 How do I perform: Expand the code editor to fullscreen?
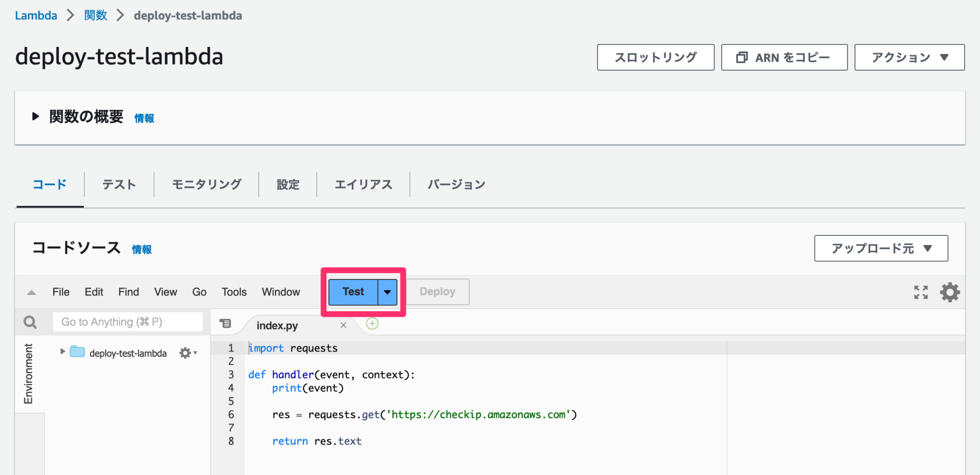(920, 292)
